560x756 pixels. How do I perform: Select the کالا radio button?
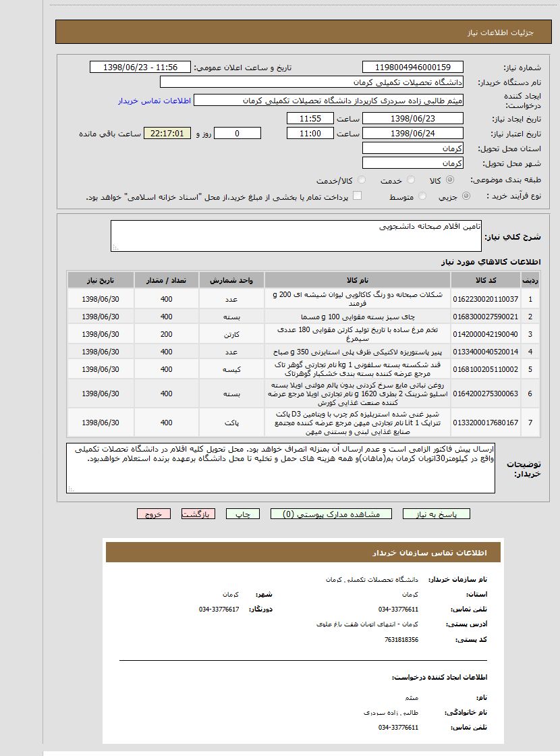click(x=450, y=180)
